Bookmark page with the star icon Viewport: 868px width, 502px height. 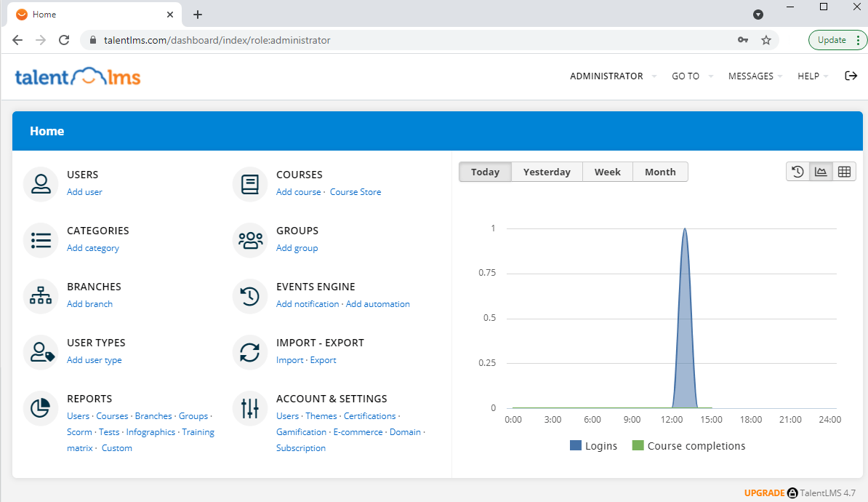pyautogui.click(x=766, y=40)
